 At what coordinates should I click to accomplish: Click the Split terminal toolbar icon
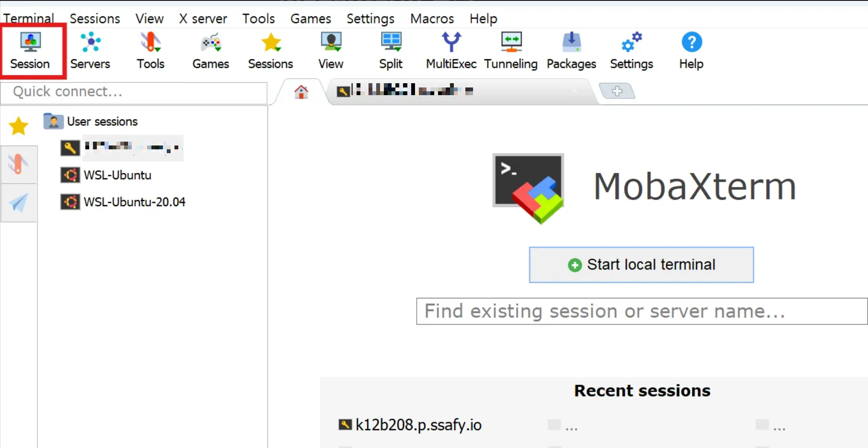pyautogui.click(x=391, y=51)
